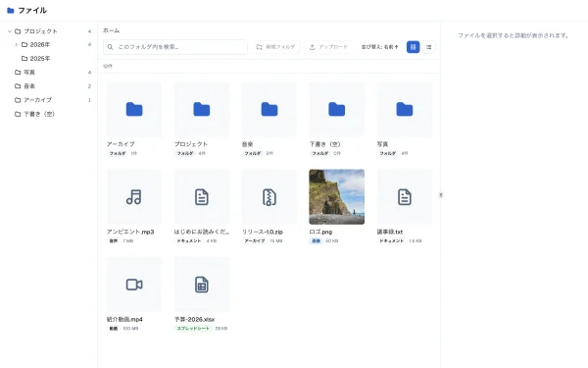Open the 下書き（空） folder icon in grid
The image size is (588, 368).
[337, 109]
